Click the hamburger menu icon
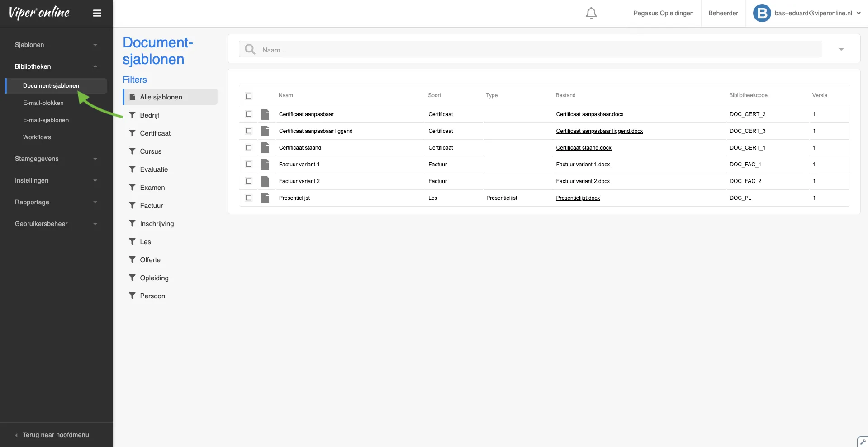Screen dimensions: 868x447 97,13
